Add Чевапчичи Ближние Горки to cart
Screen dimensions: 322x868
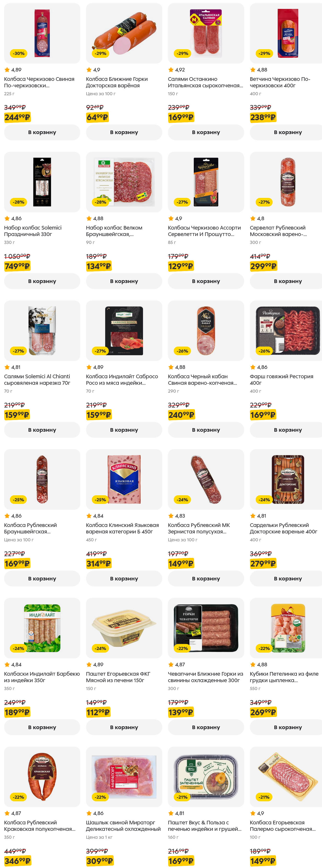206,727
